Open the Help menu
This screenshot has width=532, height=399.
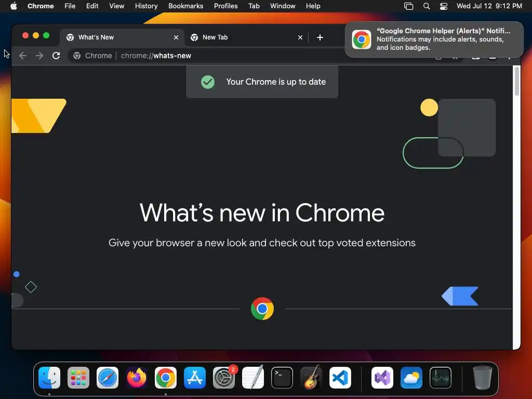(x=313, y=6)
